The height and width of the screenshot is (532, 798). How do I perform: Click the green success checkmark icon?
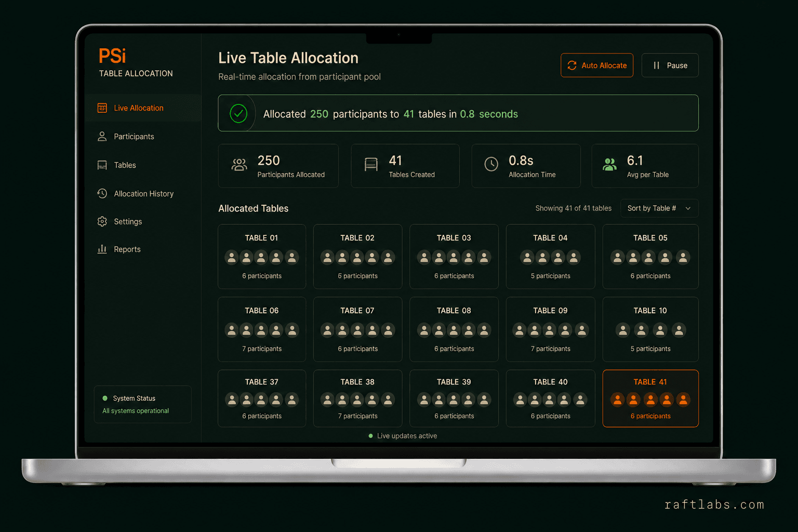click(x=238, y=113)
